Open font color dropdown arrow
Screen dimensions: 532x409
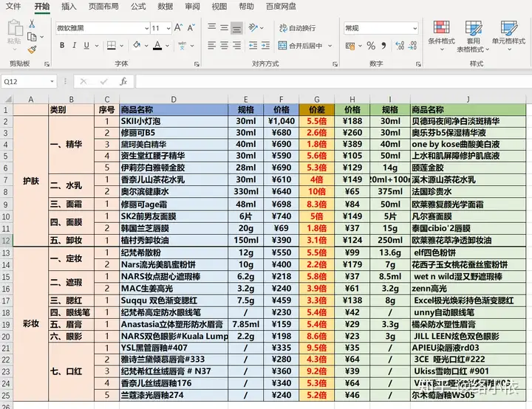[x=167, y=46]
